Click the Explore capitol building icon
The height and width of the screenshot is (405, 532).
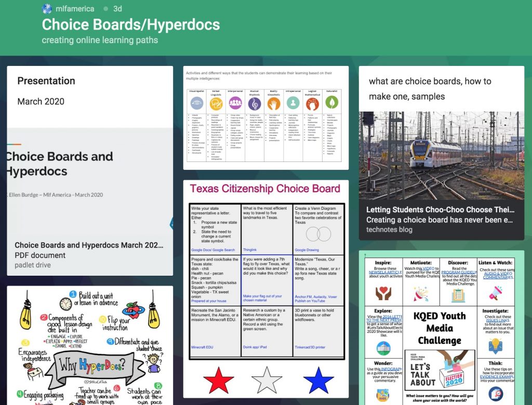click(x=383, y=348)
